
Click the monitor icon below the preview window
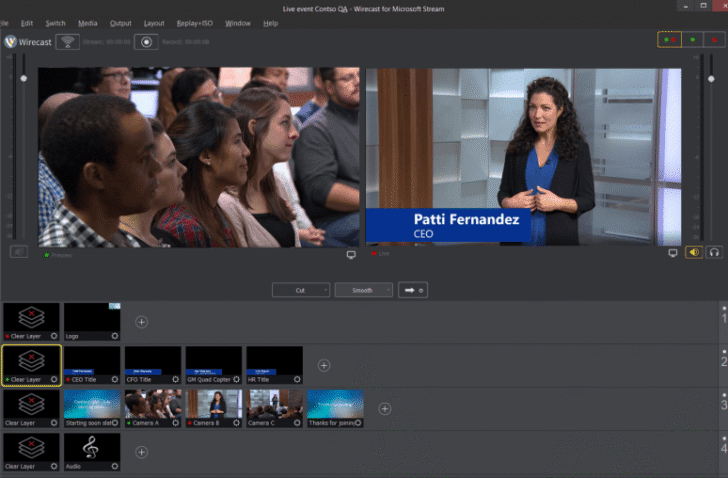coord(351,255)
